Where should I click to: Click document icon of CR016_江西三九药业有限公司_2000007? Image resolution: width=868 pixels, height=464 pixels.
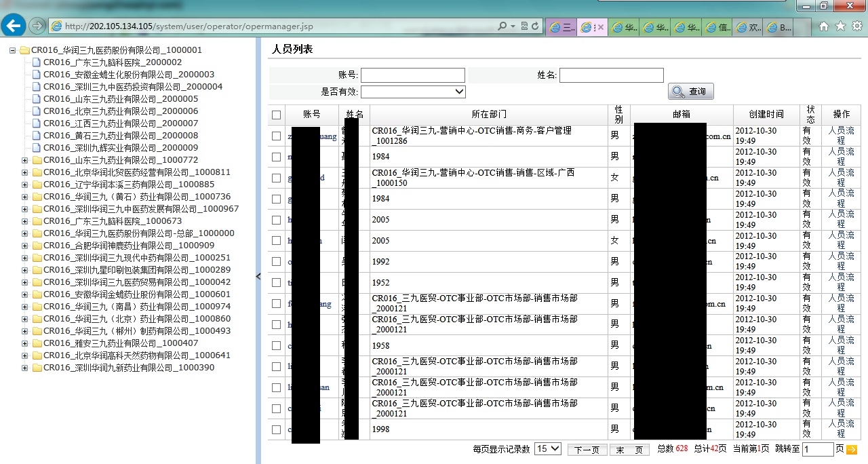pyautogui.click(x=37, y=123)
